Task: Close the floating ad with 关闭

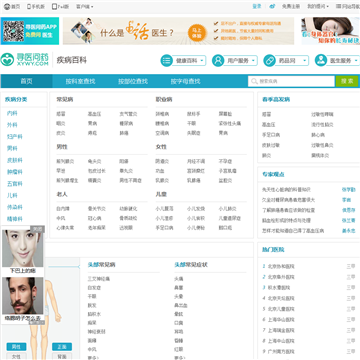Action: pyautogui.click(x=37, y=229)
